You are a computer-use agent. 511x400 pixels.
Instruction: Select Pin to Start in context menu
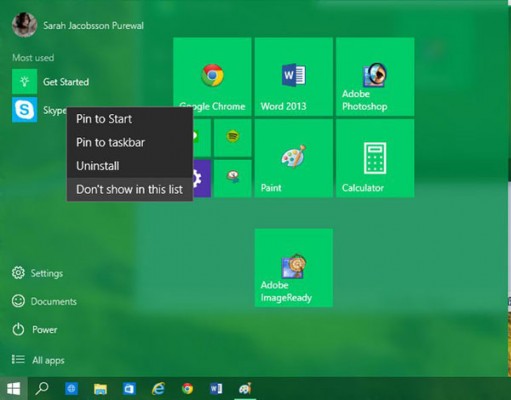pos(130,119)
